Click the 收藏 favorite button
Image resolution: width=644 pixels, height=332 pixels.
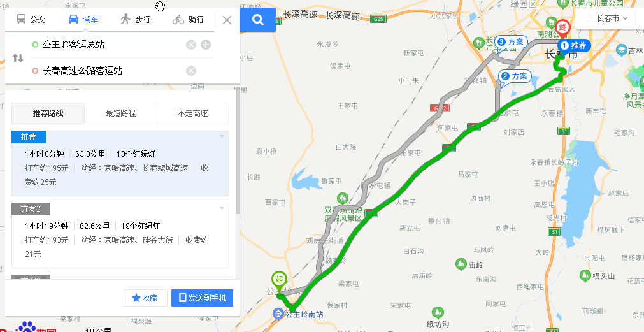[x=145, y=298]
